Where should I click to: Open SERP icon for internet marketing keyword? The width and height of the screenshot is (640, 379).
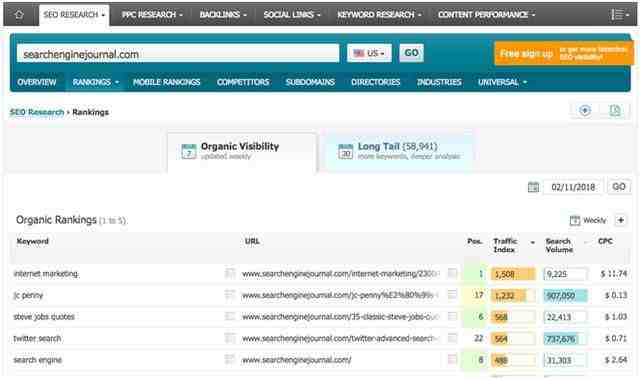click(x=230, y=273)
